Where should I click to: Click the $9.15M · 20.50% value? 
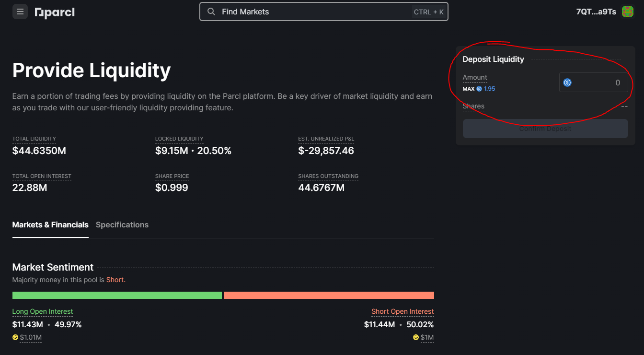point(193,151)
